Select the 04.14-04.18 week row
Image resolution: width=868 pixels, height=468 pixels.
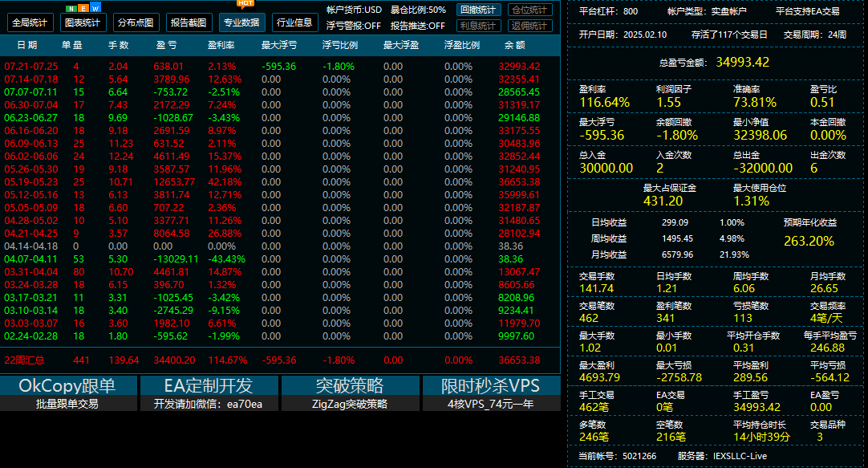(x=279, y=246)
